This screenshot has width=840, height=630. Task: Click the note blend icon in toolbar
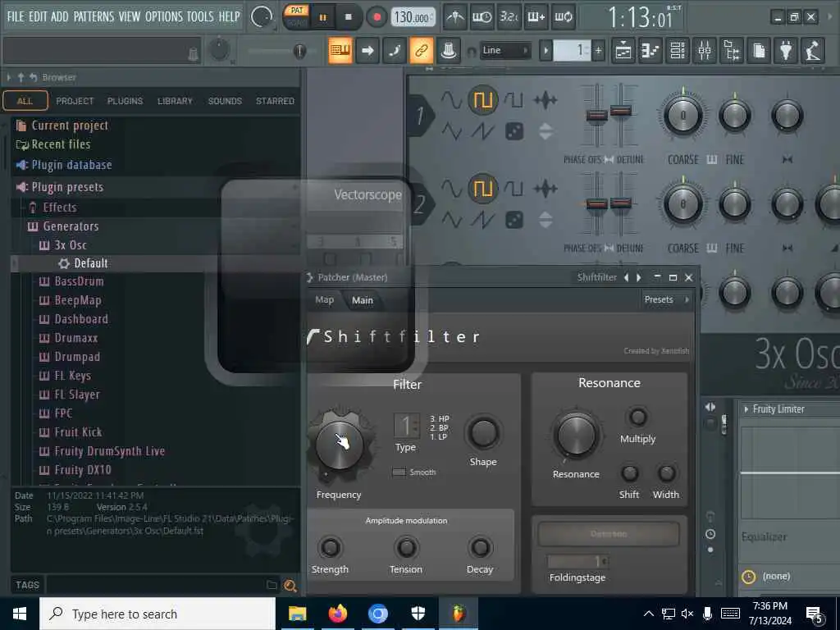point(395,51)
